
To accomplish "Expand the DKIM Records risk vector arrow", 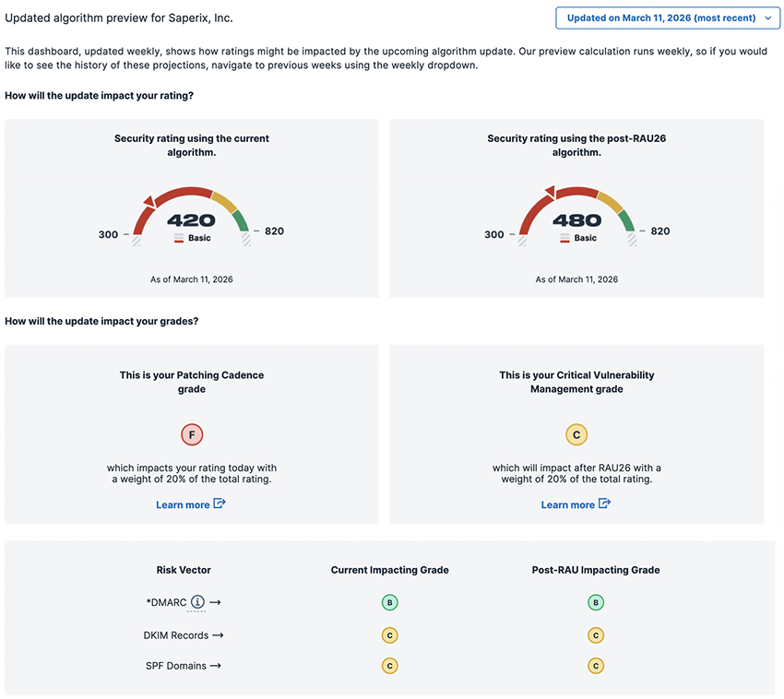I will coord(217,635).
